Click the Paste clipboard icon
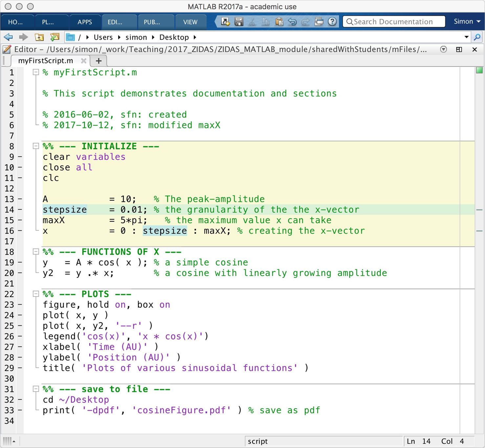Image resolution: width=485 pixels, height=448 pixels. (279, 22)
